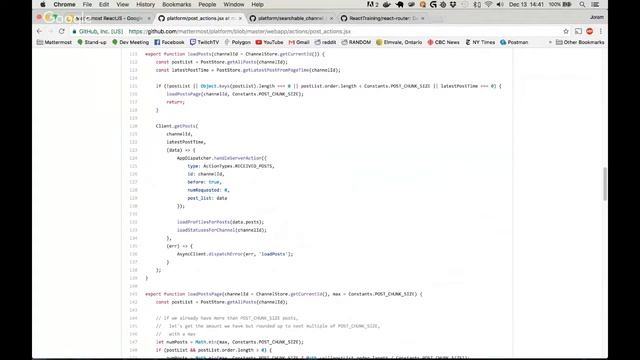Switch to platform/searchable_channel tab
Viewport: 640px width, 360px height.
tap(291, 18)
